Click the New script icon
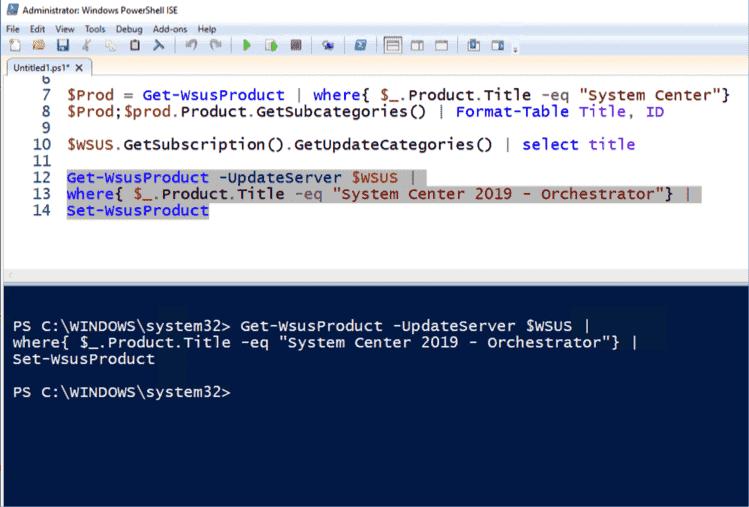 [x=15, y=45]
